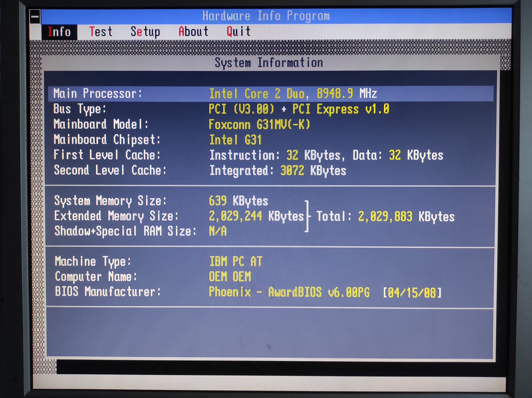Select the highlighted Main Processor row

coord(271,94)
